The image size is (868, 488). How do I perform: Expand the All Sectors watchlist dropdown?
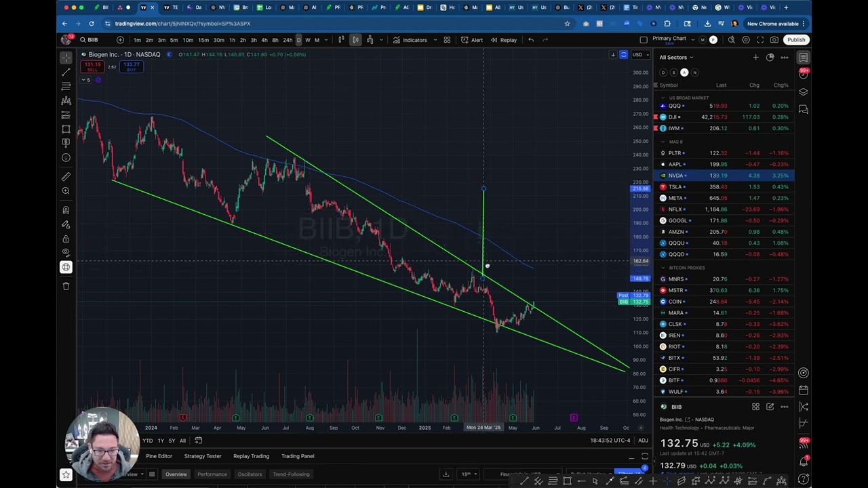[x=676, y=58]
